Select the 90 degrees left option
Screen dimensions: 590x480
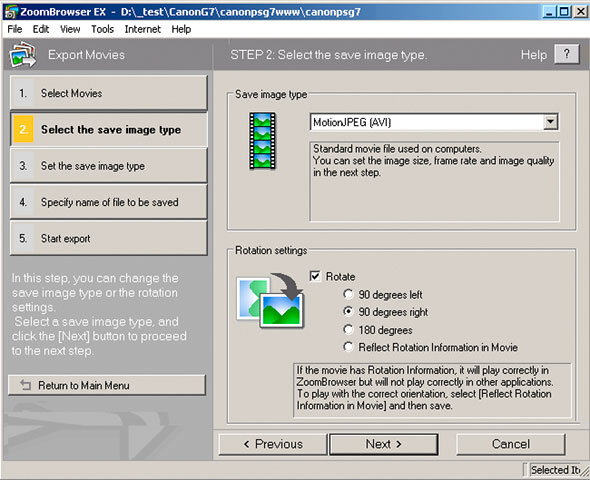click(348, 294)
